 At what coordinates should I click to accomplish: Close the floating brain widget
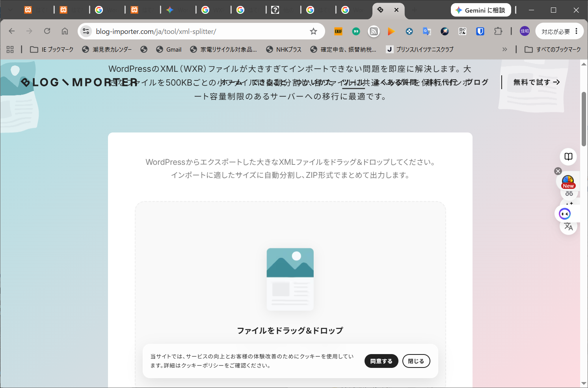click(x=558, y=171)
